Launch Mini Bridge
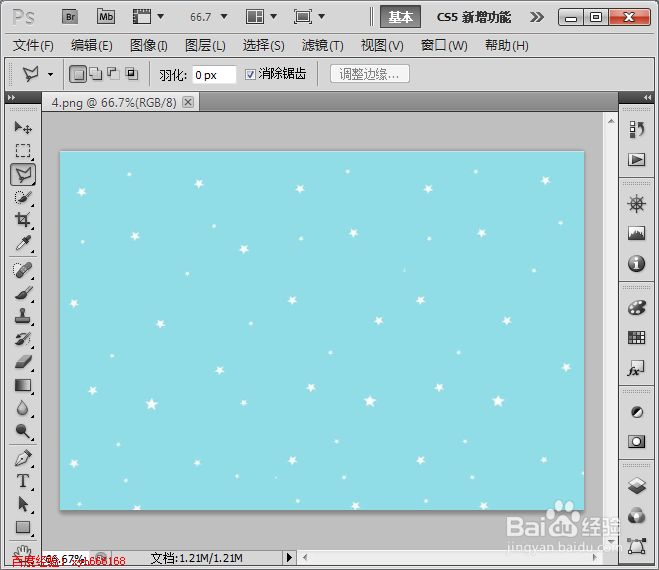This screenshot has width=659, height=570. click(105, 17)
